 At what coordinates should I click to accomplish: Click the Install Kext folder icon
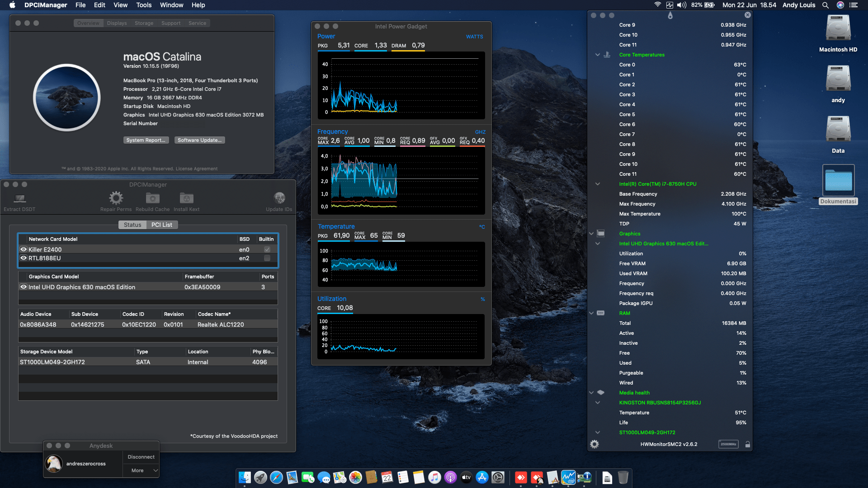(x=186, y=198)
